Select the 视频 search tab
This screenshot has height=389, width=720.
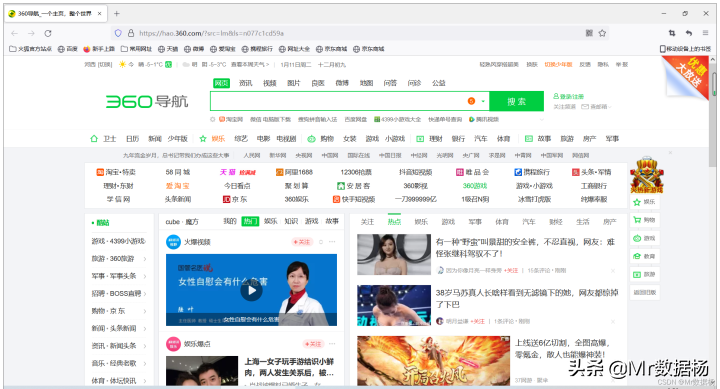[x=270, y=83]
